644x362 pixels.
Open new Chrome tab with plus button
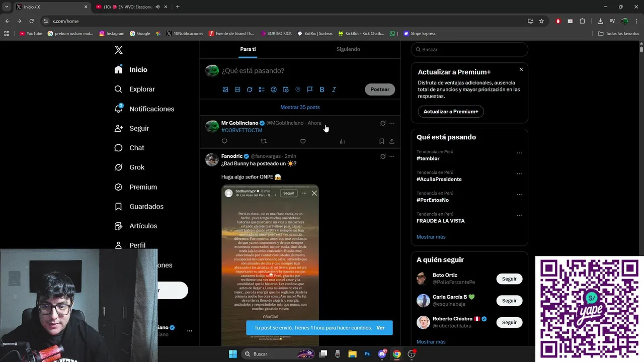(x=178, y=7)
